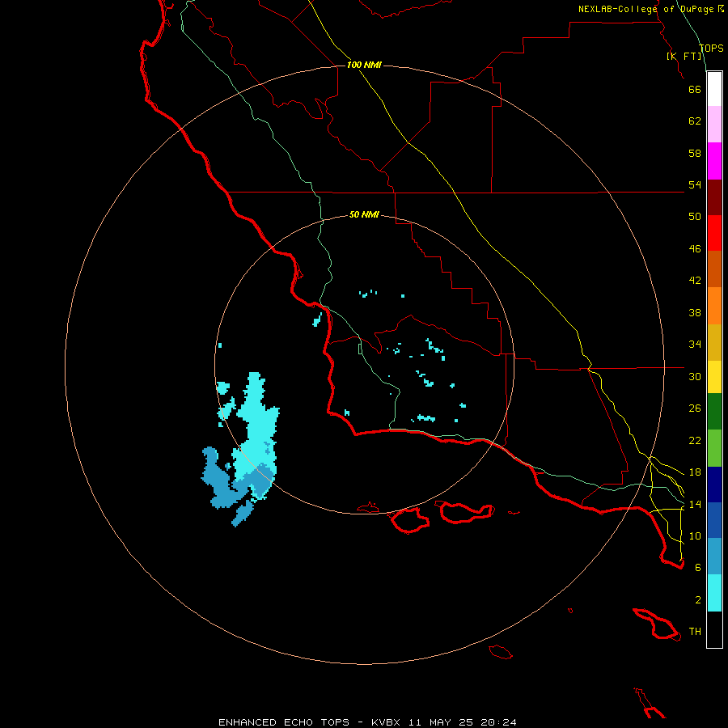Click the dark orange 42-46 kft swatch
Image resolution: width=728 pixels, height=728 pixels.
tap(714, 269)
